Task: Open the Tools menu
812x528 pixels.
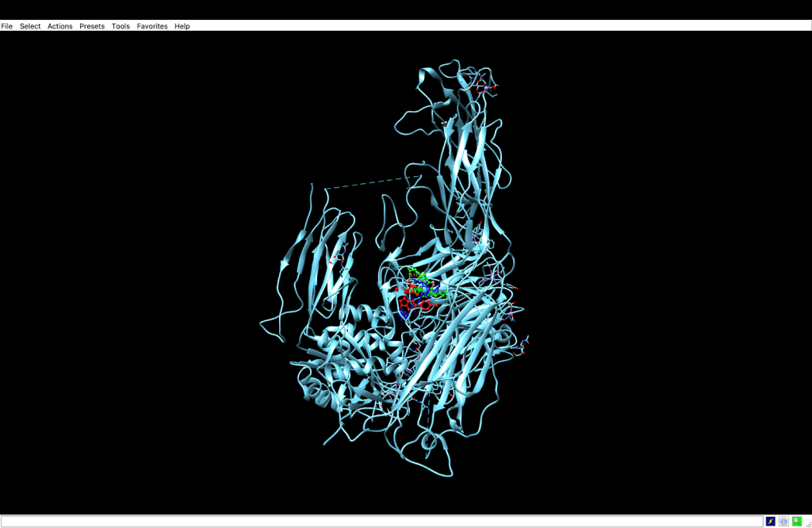Action: pyautogui.click(x=121, y=26)
